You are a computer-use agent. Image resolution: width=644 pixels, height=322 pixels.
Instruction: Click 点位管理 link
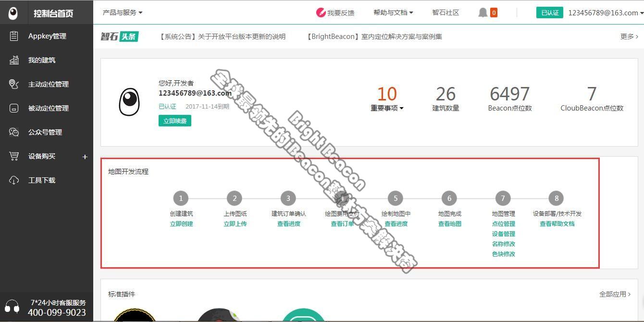point(504,224)
